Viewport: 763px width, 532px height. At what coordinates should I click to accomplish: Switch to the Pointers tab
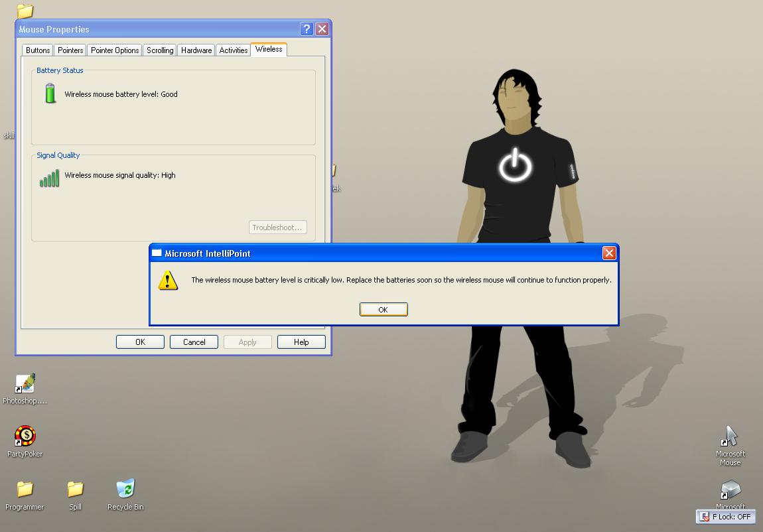(x=70, y=50)
